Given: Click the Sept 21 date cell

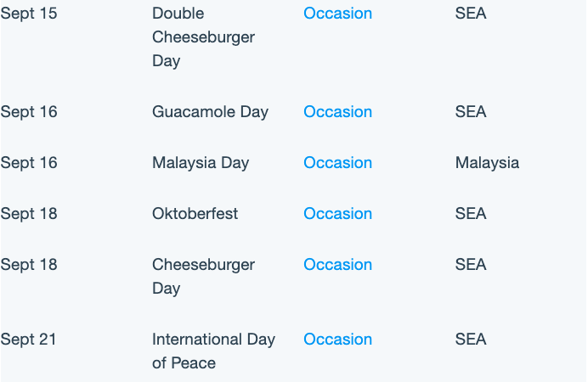Looking at the screenshot, I should (x=28, y=340).
